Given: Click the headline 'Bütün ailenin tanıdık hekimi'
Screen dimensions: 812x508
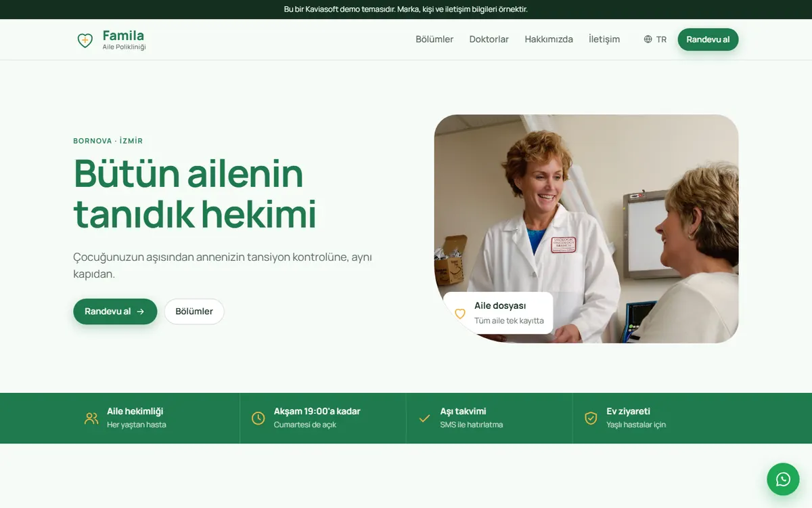Looking at the screenshot, I should [195, 193].
